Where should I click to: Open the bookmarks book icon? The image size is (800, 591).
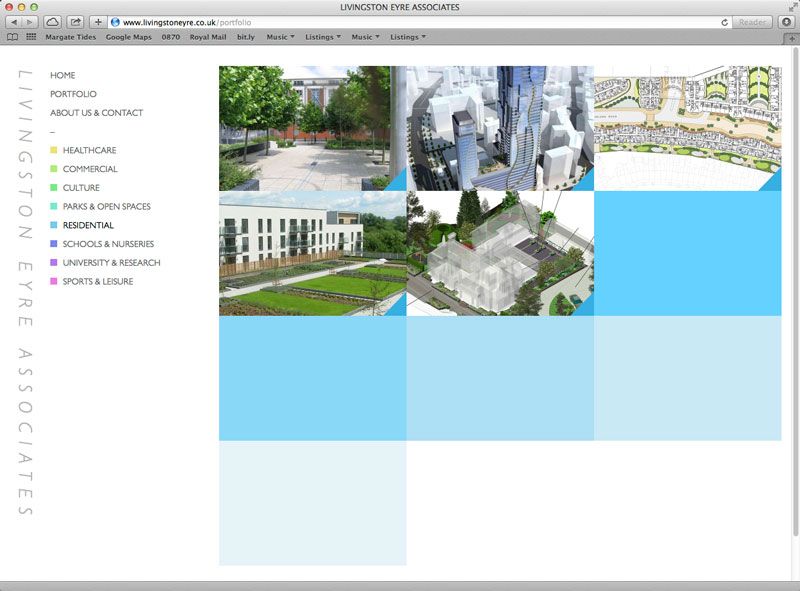tap(12, 37)
